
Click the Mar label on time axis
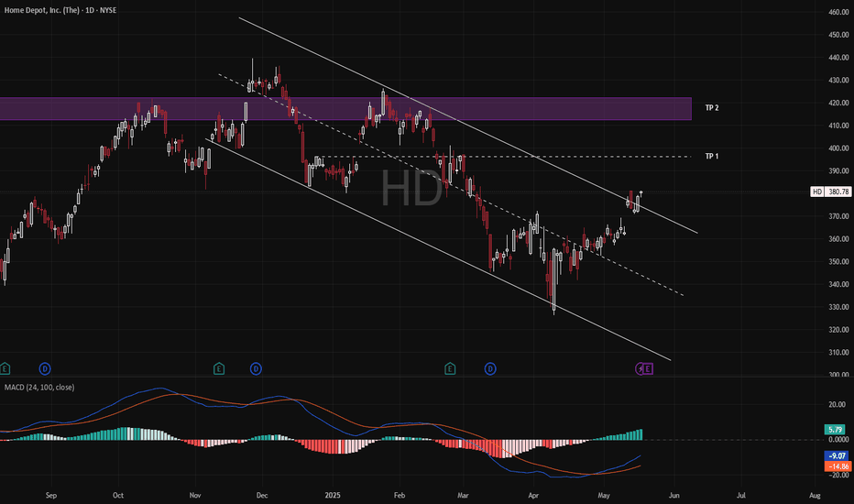coord(463,495)
